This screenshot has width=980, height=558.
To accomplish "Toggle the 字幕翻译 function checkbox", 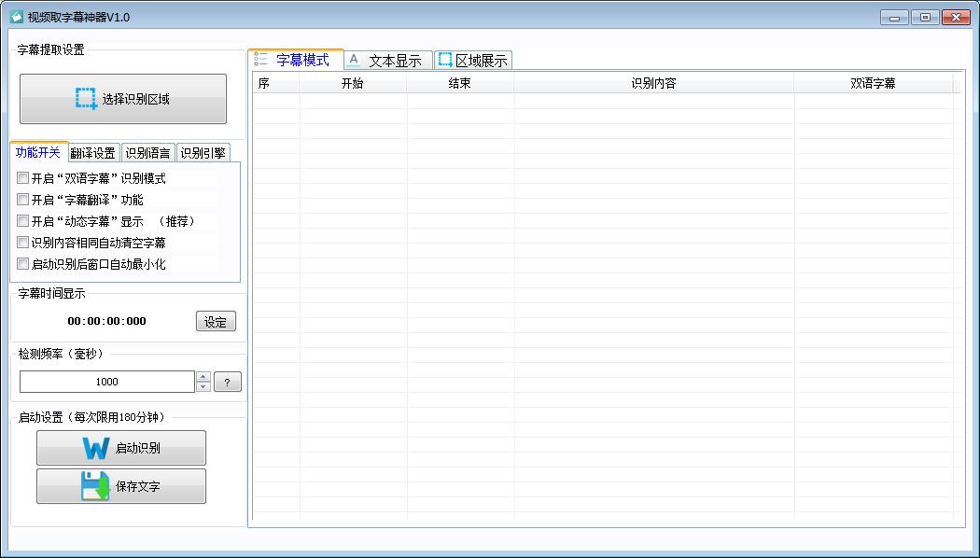I will click(x=23, y=200).
